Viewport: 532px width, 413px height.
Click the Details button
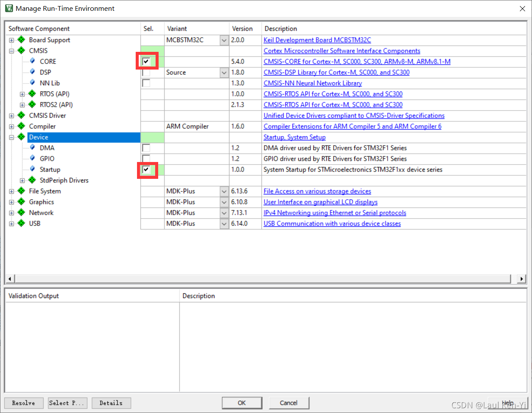click(111, 403)
